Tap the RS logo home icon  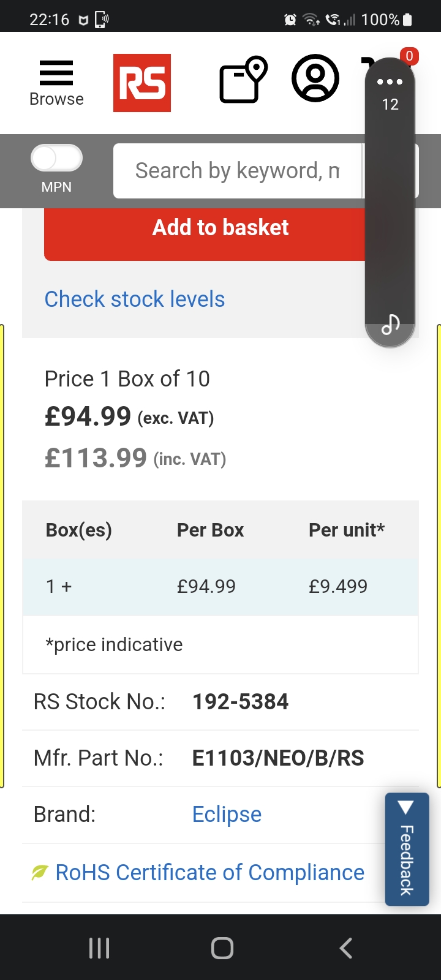coord(142,83)
